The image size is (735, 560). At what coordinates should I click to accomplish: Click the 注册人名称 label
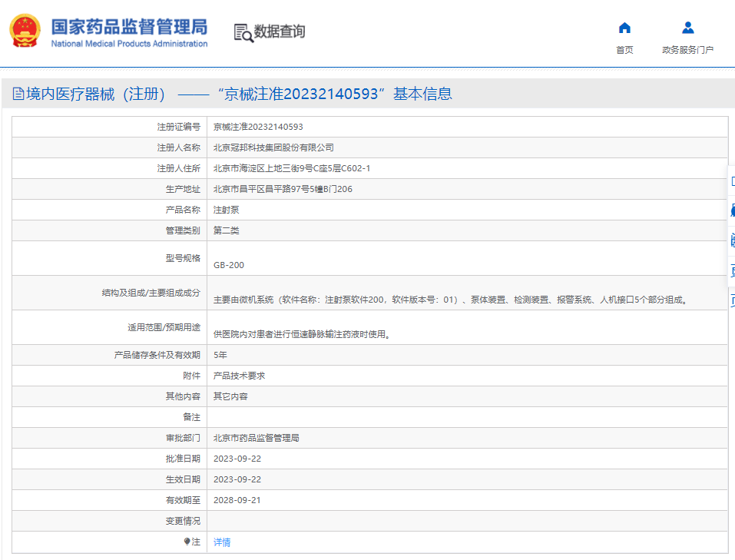tap(179, 147)
